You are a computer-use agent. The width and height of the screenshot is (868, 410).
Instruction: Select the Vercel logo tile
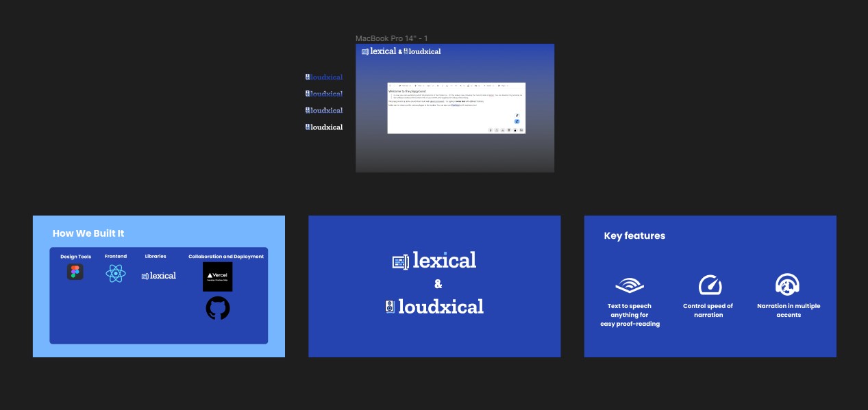click(218, 277)
